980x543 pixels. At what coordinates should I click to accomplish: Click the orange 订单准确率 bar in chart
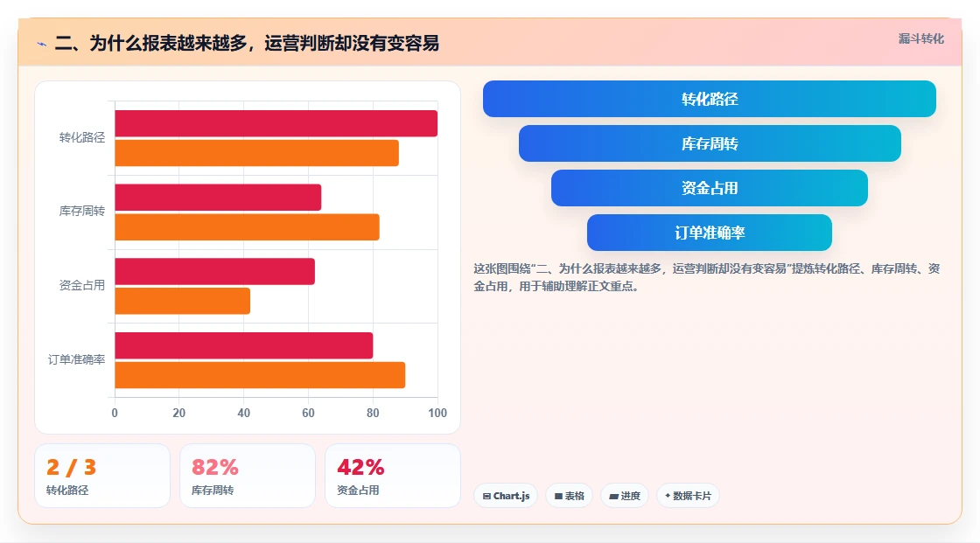pos(260,375)
